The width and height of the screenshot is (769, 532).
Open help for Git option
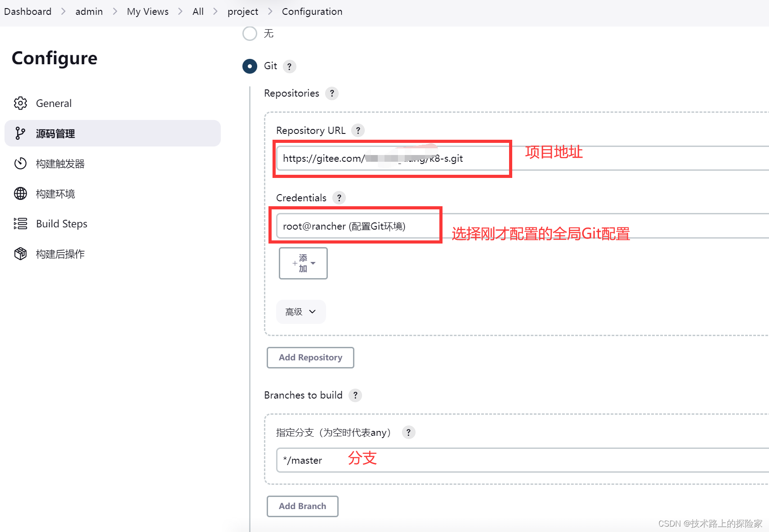tap(289, 66)
